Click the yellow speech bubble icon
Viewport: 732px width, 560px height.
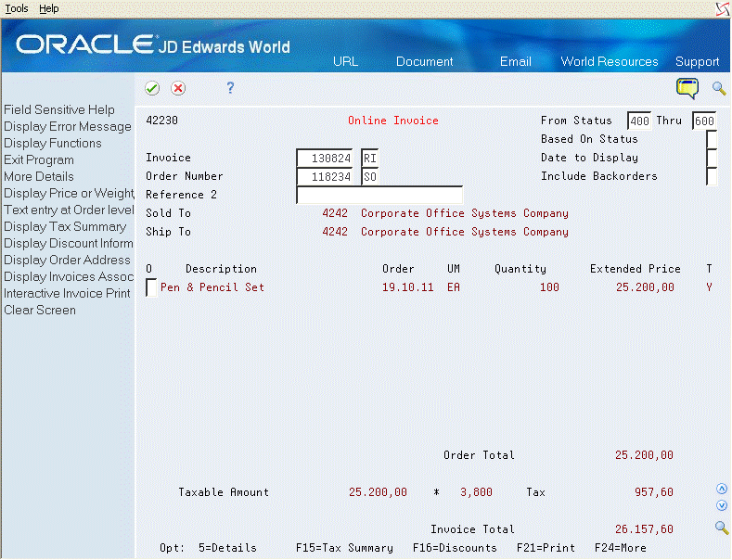point(687,88)
